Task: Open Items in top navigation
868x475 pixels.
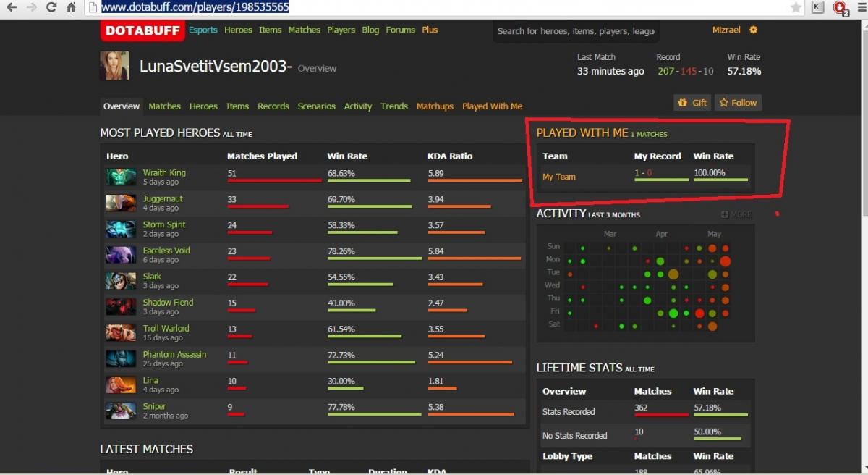Action: tap(270, 30)
